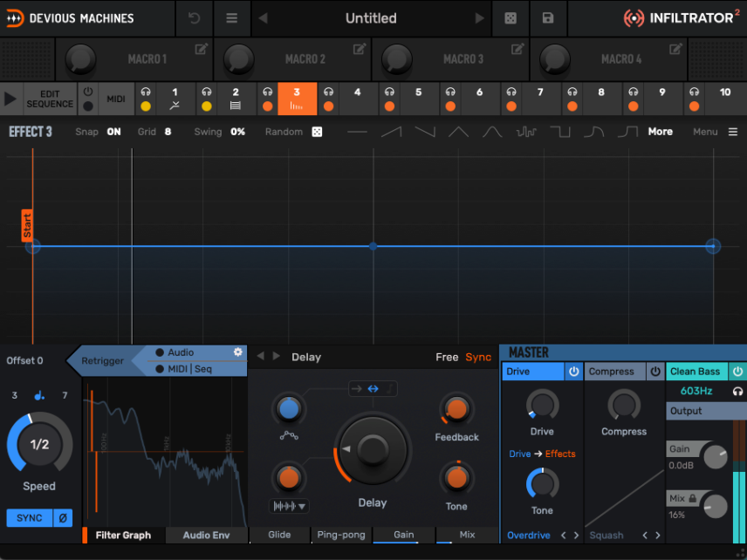Start sequence playback with play button

[x=10, y=99]
